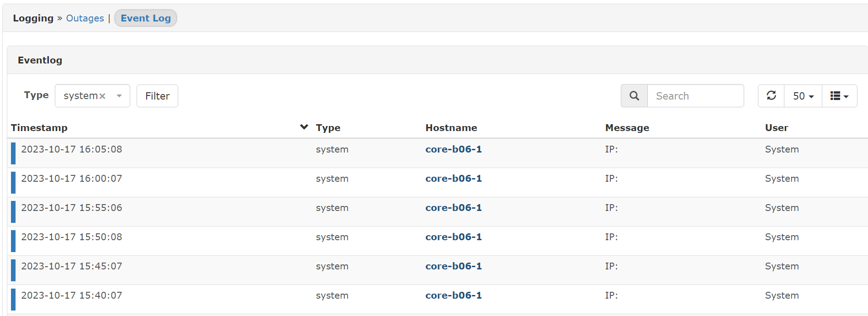The image size is (868, 316).
Task: Focus the Search input field
Action: coord(695,96)
